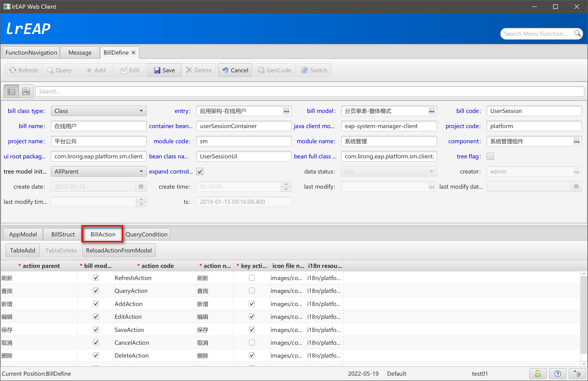
Task: Uncheck key action for EditAction row
Action: tap(252, 317)
